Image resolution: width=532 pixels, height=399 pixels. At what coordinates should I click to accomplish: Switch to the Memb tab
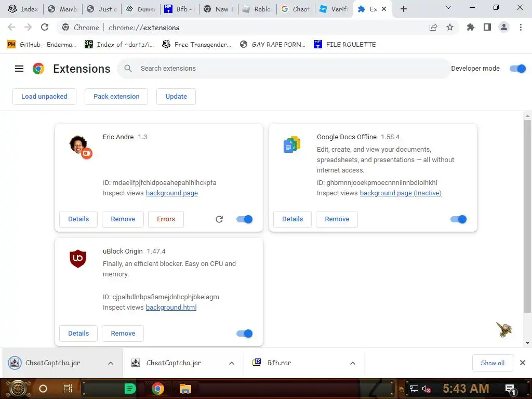[x=63, y=9]
